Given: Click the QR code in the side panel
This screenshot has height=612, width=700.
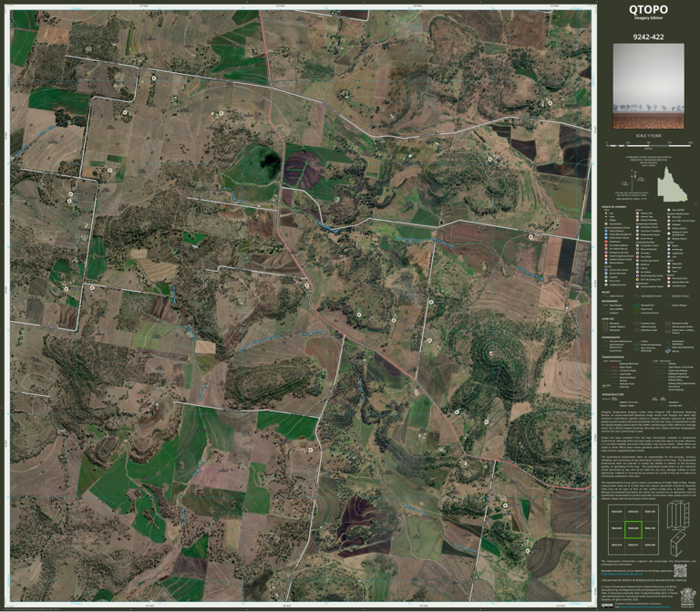Looking at the screenshot, I should (680, 571).
